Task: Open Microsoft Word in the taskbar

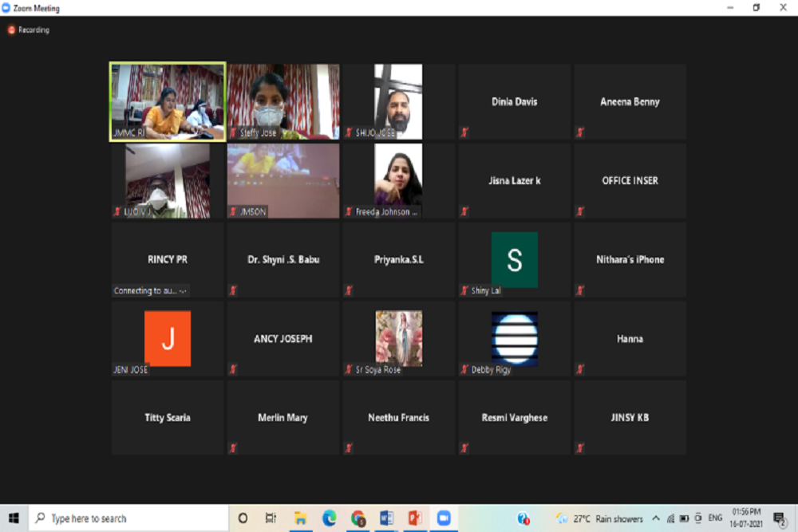Action: (x=387, y=518)
